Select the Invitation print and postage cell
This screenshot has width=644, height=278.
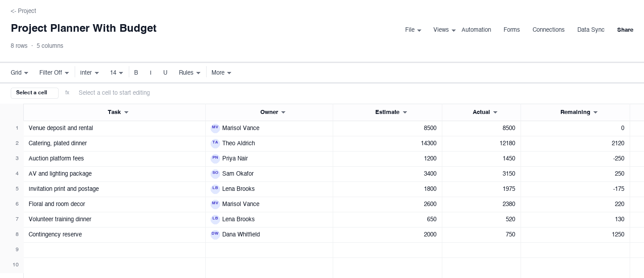(114, 190)
